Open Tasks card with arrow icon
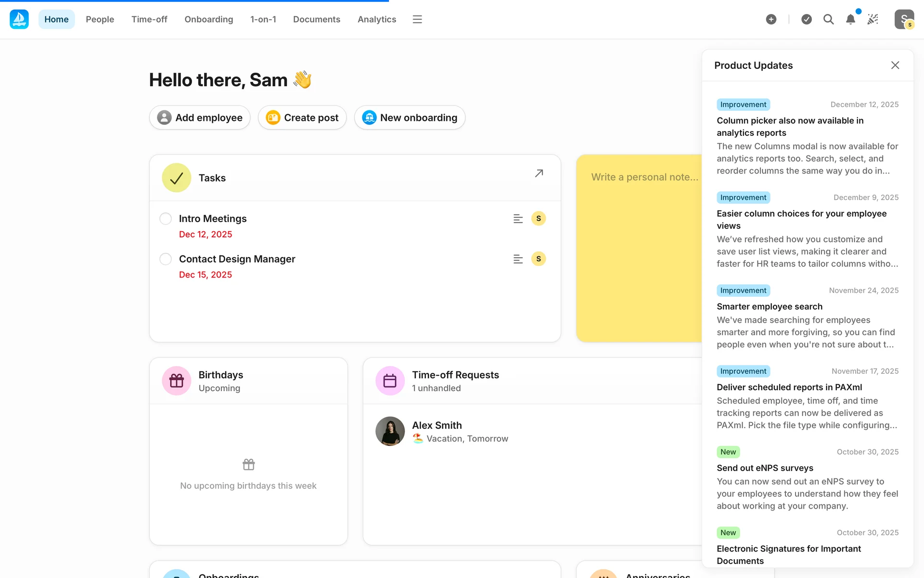Viewport: 924px width, 578px height. pos(539,173)
